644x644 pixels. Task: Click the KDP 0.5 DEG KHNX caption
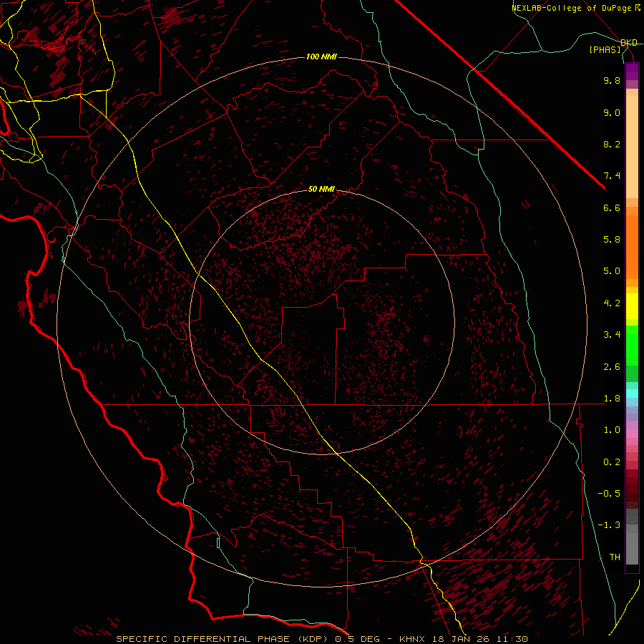(x=321, y=639)
